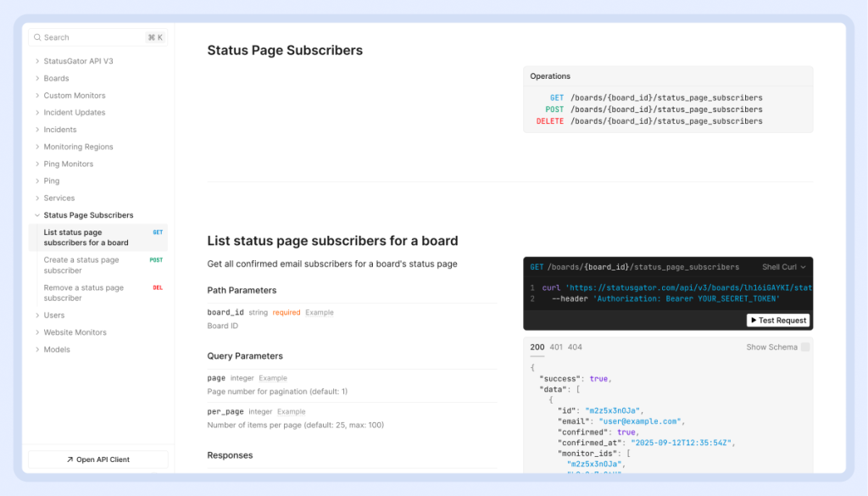Switch to the 404 response tab
868x496 pixels.
point(576,347)
